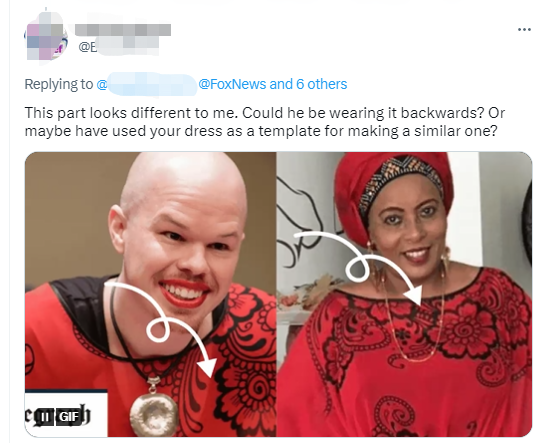Pause the GIF with the pause icon
This screenshot has height=443, width=544.
(x=45, y=416)
